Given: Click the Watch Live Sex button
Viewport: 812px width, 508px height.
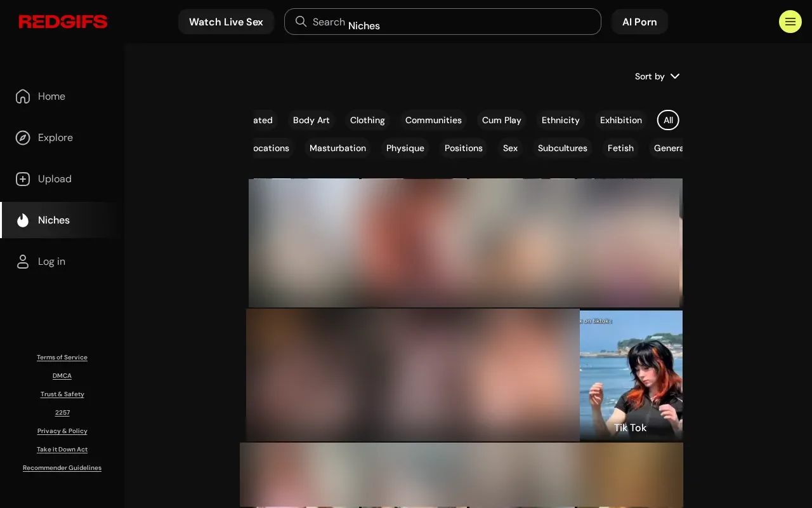Looking at the screenshot, I should (x=226, y=22).
